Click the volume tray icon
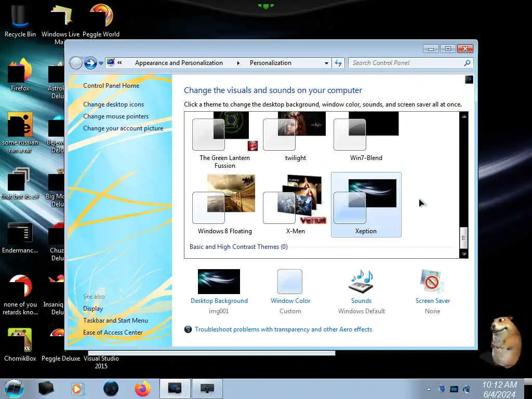The height and width of the screenshot is (399, 532). (467, 389)
